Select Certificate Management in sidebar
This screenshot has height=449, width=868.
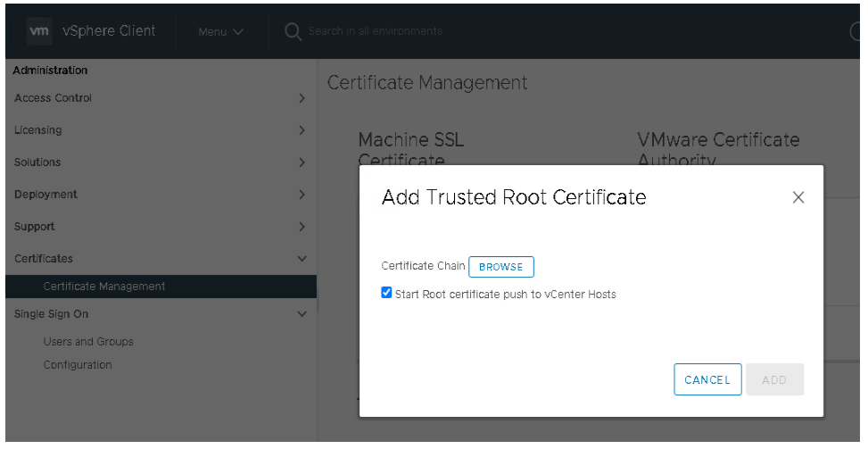[x=161, y=287]
